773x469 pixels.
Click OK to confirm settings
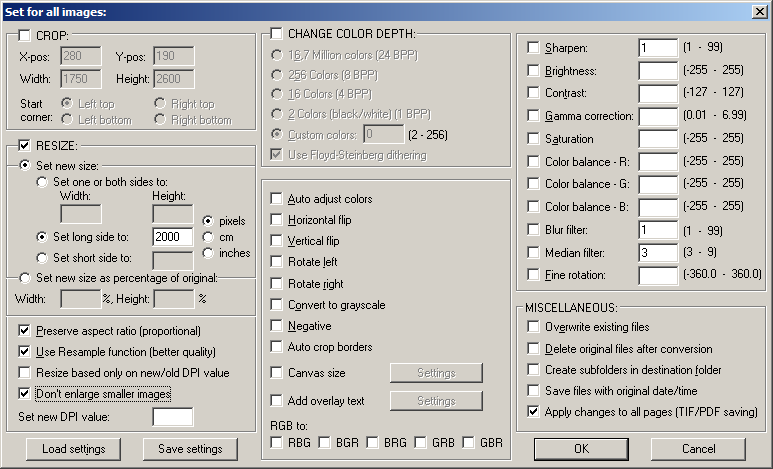pyautogui.click(x=581, y=449)
